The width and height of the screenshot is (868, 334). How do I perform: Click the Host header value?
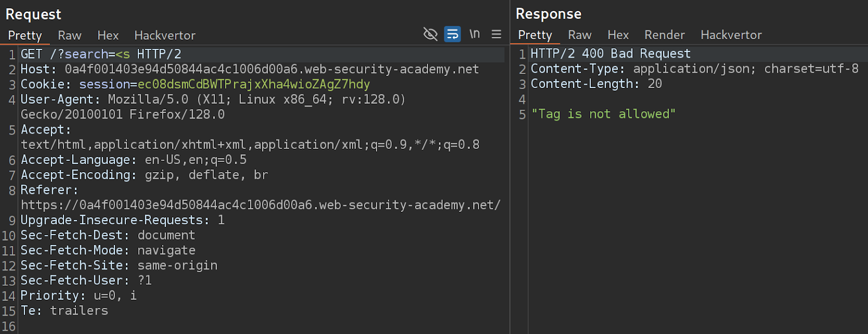(271, 70)
